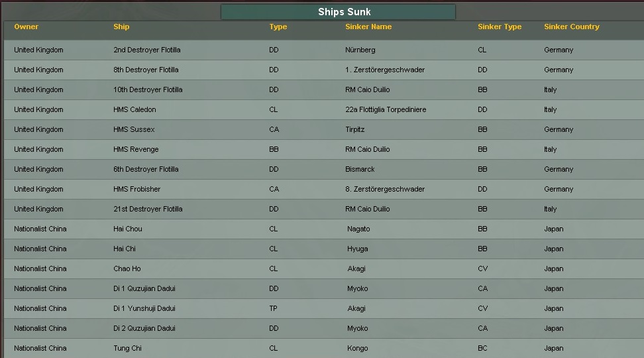Click the Sinker Name column header
The image size is (644, 358).
coord(368,27)
